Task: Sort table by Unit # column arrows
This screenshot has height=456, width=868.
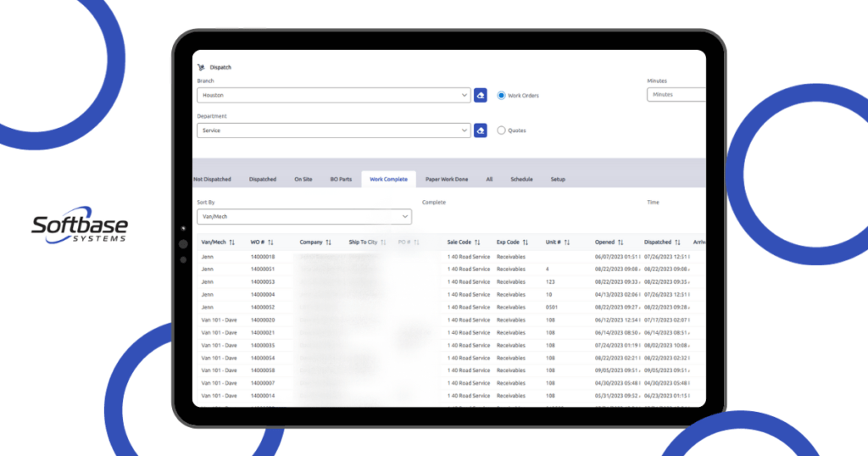Action: tap(567, 242)
